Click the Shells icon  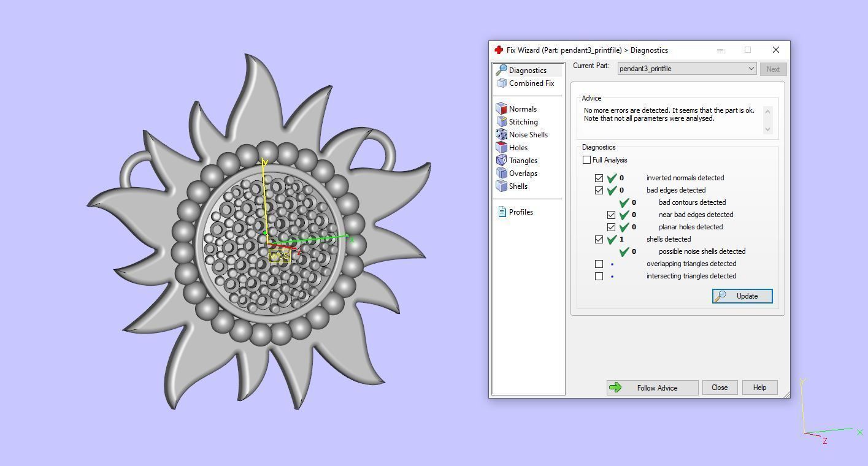[x=502, y=186]
